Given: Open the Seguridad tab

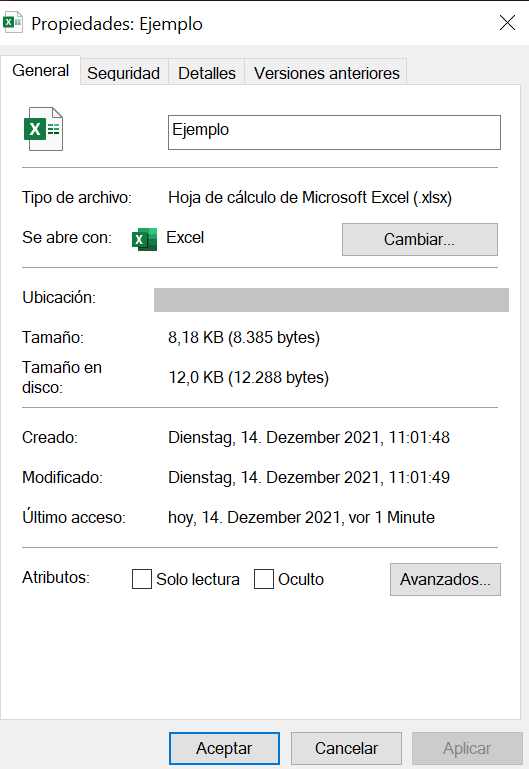Looking at the screenshot, I should [x=124, y=73].
